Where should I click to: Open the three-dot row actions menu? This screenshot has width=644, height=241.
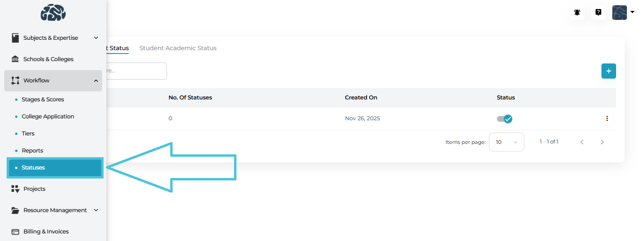click(607, 118)
